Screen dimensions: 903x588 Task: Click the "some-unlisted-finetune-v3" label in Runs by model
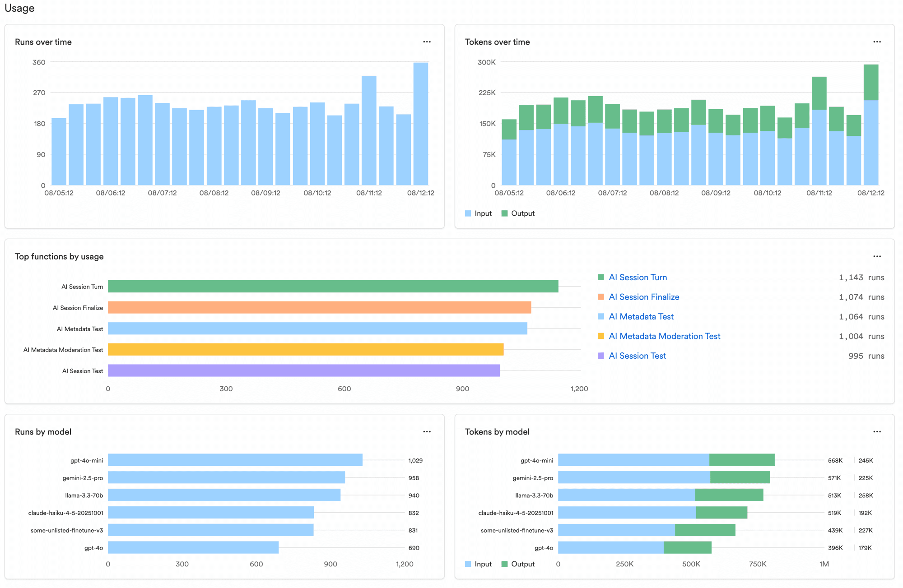point(67,530)
